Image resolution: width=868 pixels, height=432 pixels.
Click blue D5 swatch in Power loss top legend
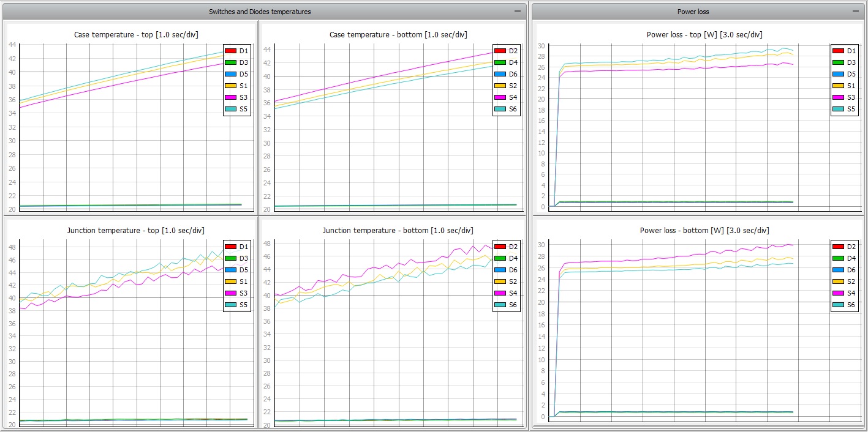tap(837, 74)
